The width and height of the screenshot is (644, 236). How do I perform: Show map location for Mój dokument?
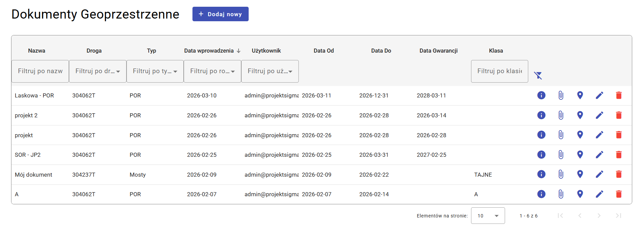click(x=580, y=174)
